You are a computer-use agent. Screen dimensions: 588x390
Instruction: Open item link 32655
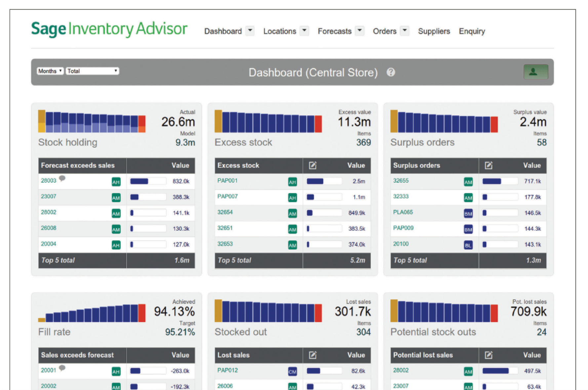[401, 181]
